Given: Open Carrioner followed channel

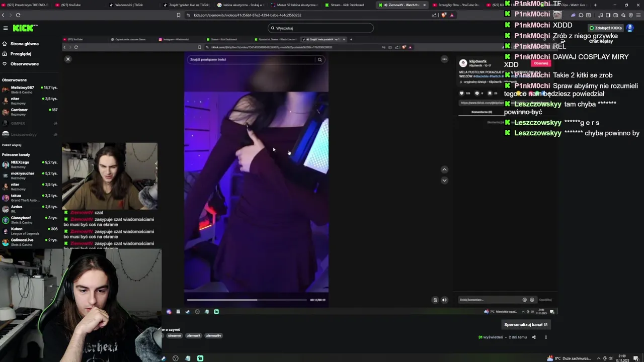Looking at the screenshot, I should click(x=29, y=112).
